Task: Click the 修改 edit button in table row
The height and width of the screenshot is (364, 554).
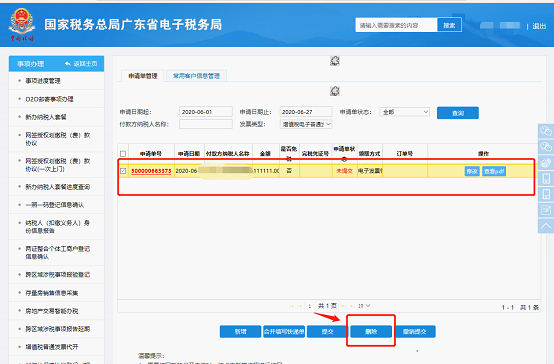Action: 472,171
